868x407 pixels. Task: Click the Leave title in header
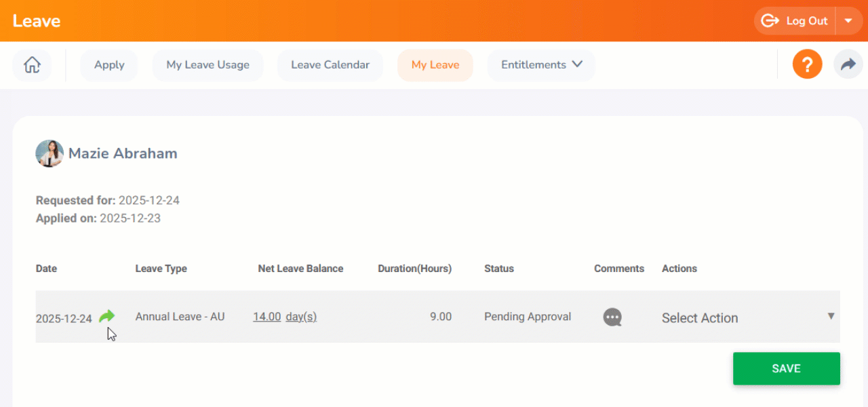[37, 21]
